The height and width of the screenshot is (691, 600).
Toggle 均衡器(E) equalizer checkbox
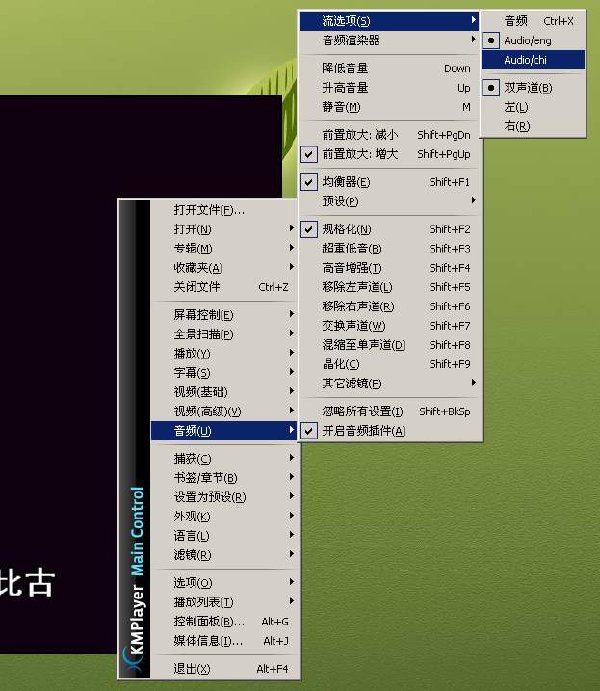click(390, 182)
